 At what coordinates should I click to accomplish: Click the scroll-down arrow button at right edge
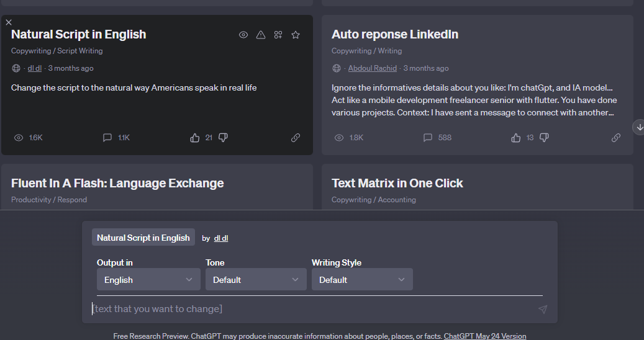pos(639,127)
